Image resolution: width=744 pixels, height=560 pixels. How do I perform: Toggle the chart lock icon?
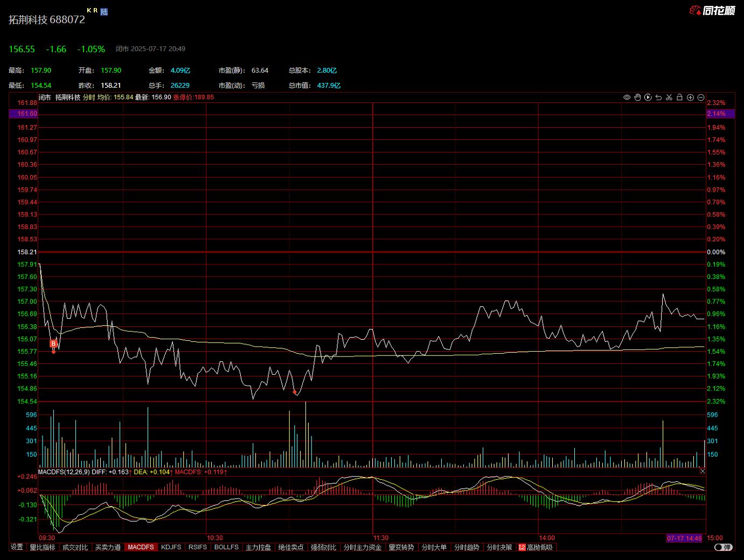679,97
